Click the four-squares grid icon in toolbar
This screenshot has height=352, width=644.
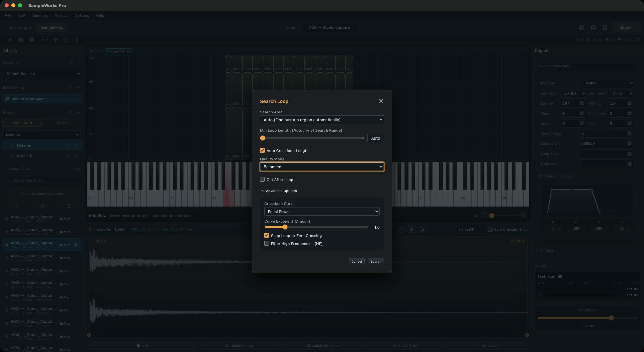32,40
